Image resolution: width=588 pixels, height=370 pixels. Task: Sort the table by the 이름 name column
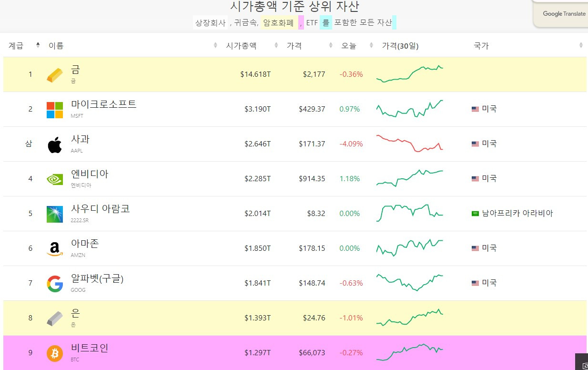pos(132,46)
